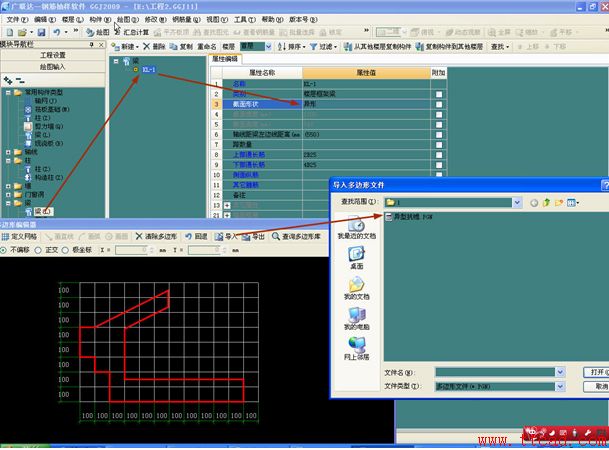609x450 pixels.
Task: Click 从其他楼层复制构件
Action: (x=377, y=47)
